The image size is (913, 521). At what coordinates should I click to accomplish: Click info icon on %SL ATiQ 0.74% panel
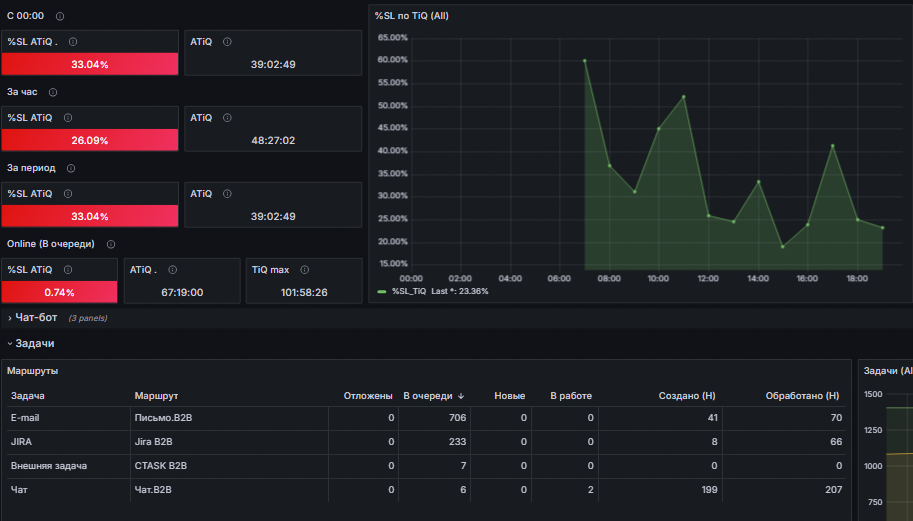tap(68, 270)
